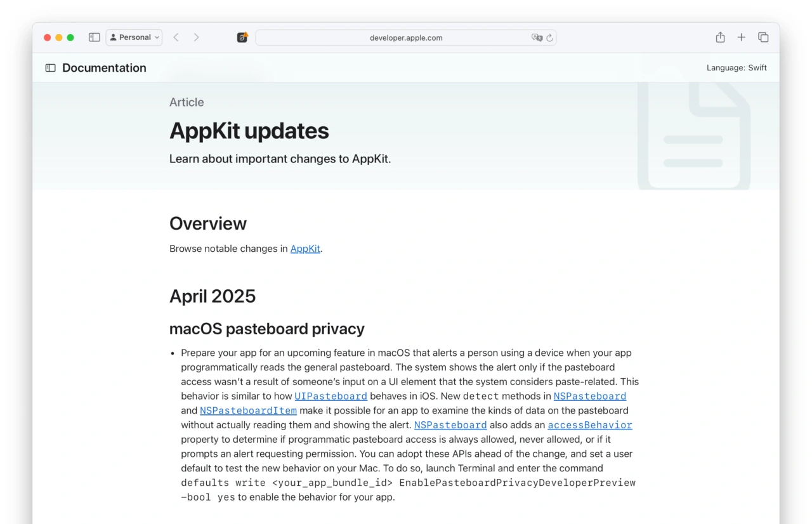This screenshot has height=524, width=812.
Task: Click the developer.apple.com address bar
Action: [406, 37]
